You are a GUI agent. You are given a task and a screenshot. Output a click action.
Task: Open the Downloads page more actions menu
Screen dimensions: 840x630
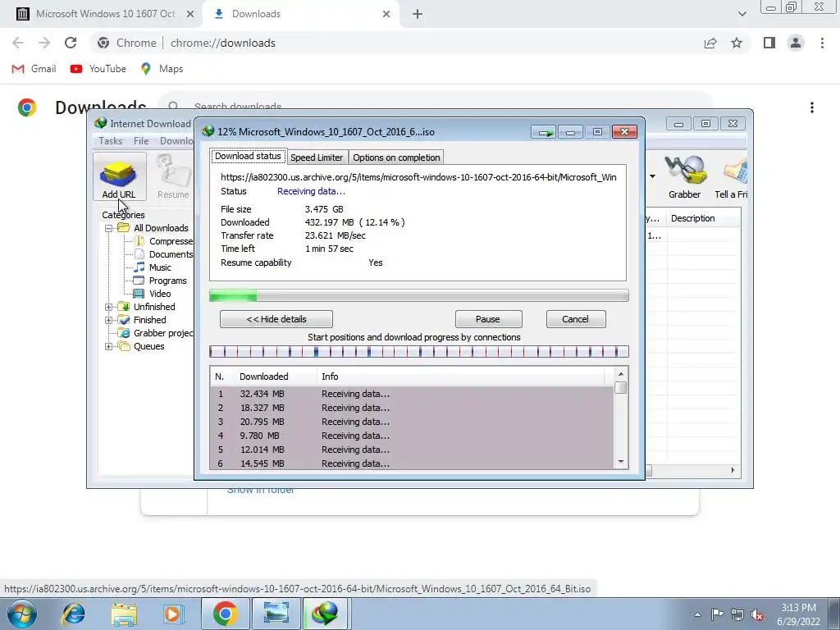812,107
